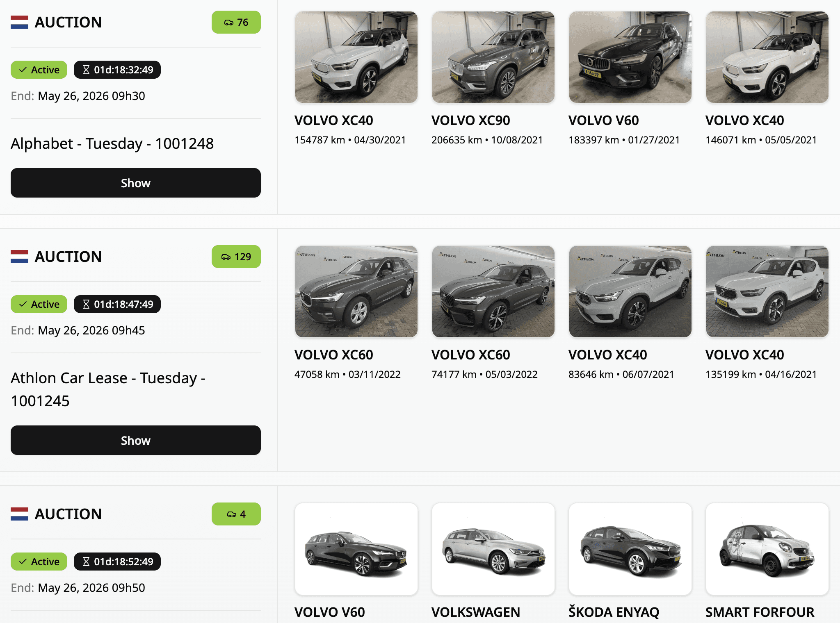Screen dimensions: 840x623
Task: Click countdown timer 01d:18:52:49
Action: click(x=117, y=562)
